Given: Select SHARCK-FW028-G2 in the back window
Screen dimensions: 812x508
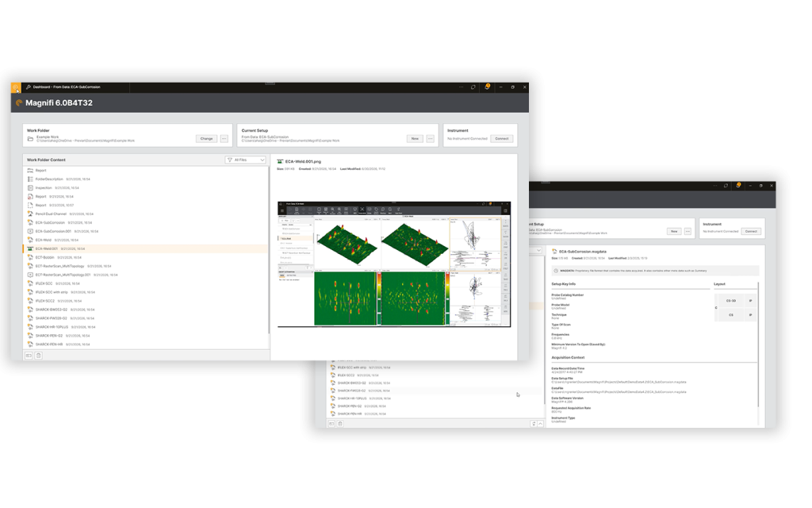Looking at the screenshot, I should click(435, 391).
